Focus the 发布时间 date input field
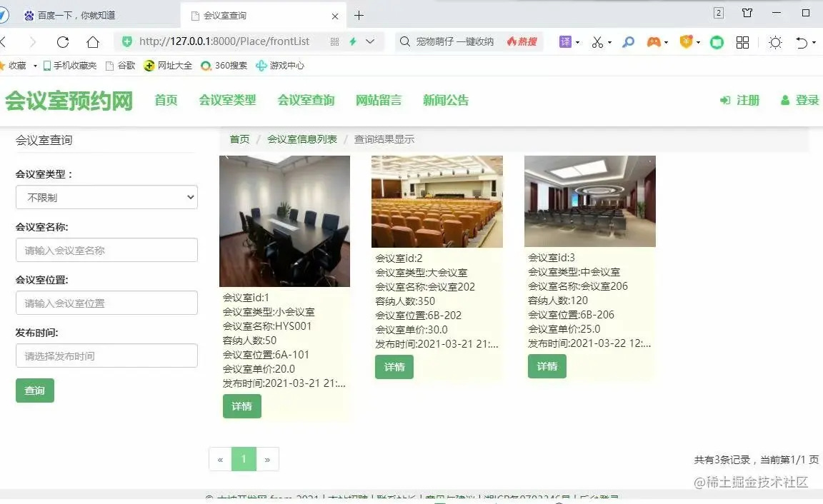823x504 pixels. tap(106, 356)
